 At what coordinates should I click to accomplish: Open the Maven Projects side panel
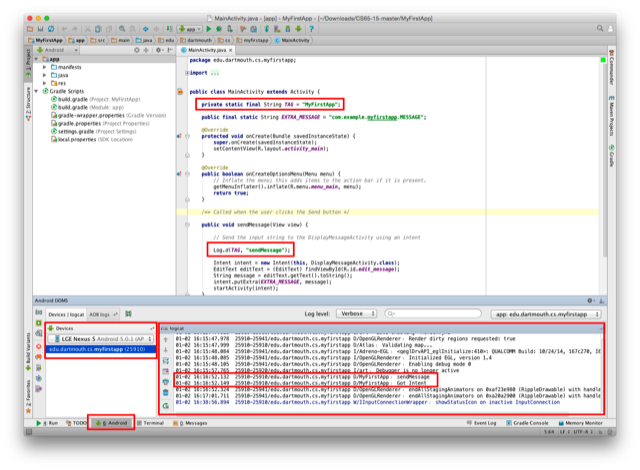[611, 116]
